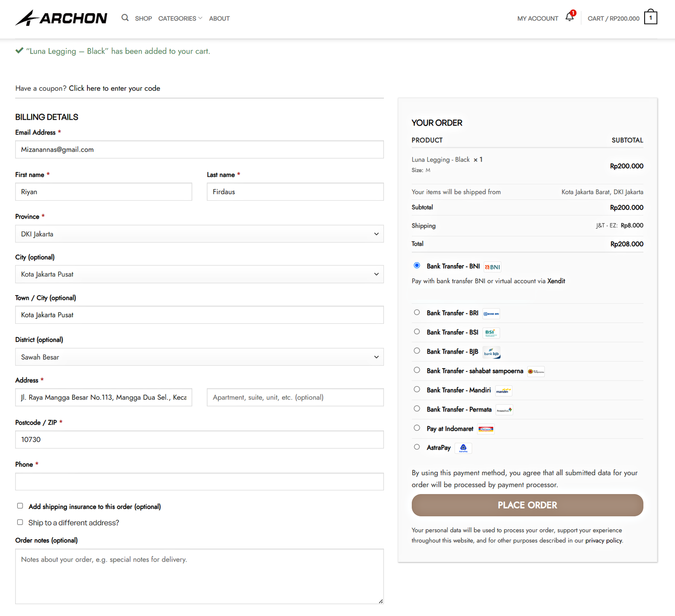Viewport: 675px width, 616px height.
Task: Open the City dropdown with Kota Jakarta Pusat
Action: point(199,274)
